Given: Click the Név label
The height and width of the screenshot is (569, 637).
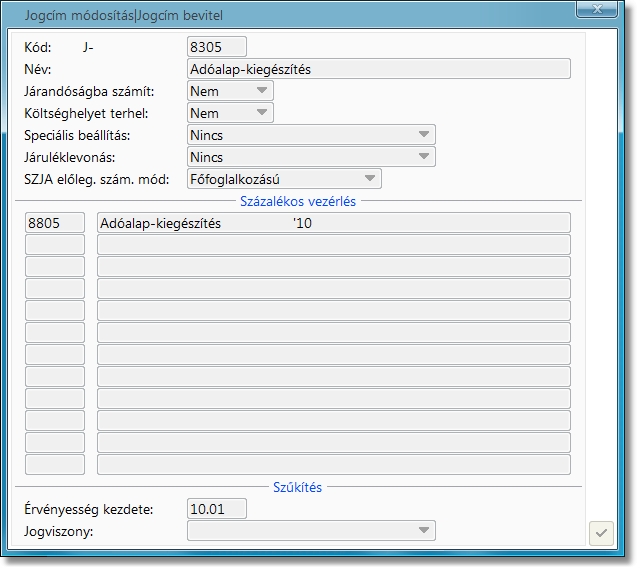Looking at the screenshot, I should (38, 69).
